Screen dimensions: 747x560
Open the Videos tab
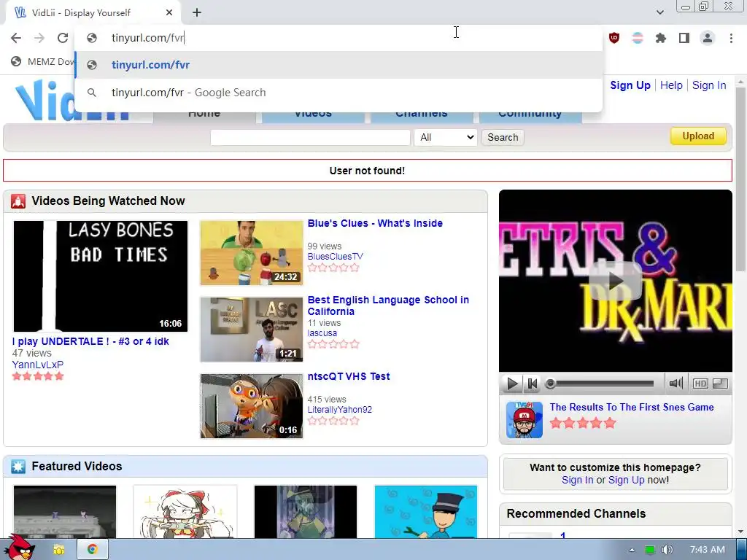pyautogui.click(x=313, y=114)
